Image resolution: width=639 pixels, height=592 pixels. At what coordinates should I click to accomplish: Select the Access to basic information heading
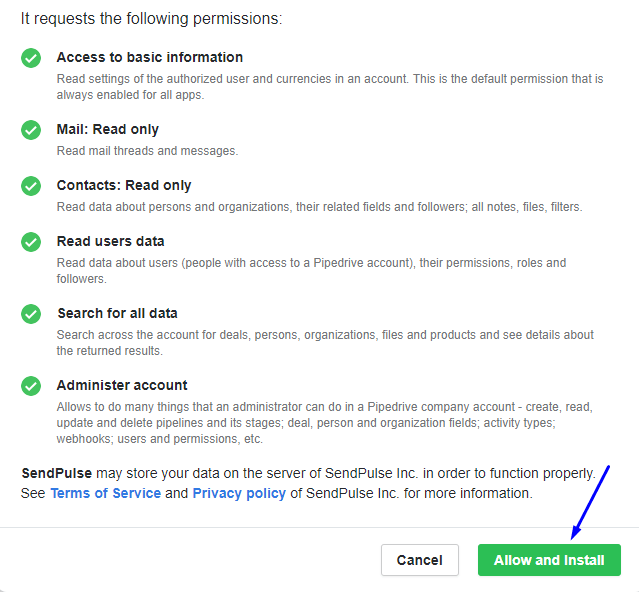point(150,57)
